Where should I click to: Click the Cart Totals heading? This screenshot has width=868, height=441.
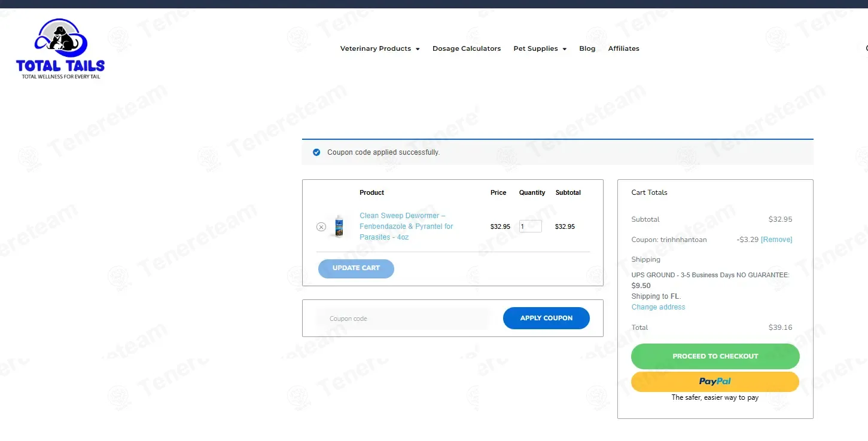[650, 192]
